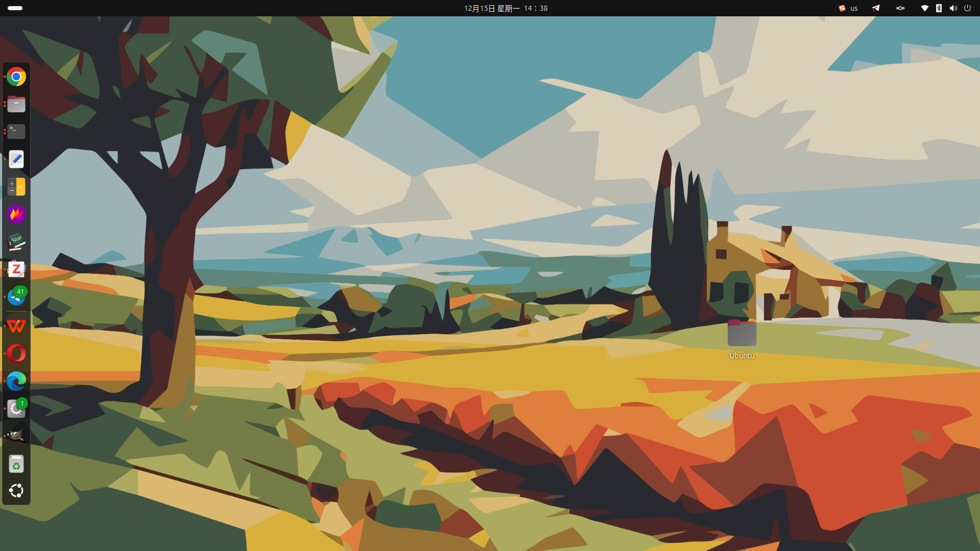Screen dimensions: 980x551
Task: Launch Zotero reference manager
Action: coord(16,269)
